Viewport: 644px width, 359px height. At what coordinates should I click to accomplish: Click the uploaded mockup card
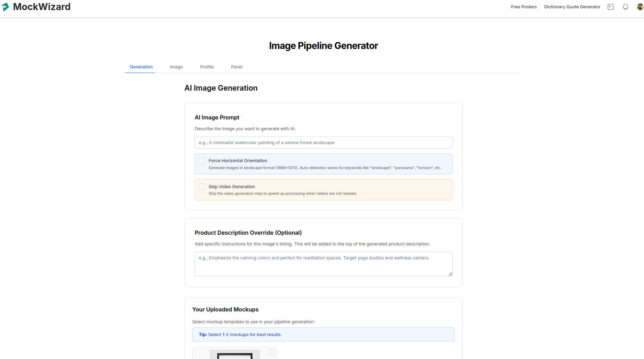[234, 353]
